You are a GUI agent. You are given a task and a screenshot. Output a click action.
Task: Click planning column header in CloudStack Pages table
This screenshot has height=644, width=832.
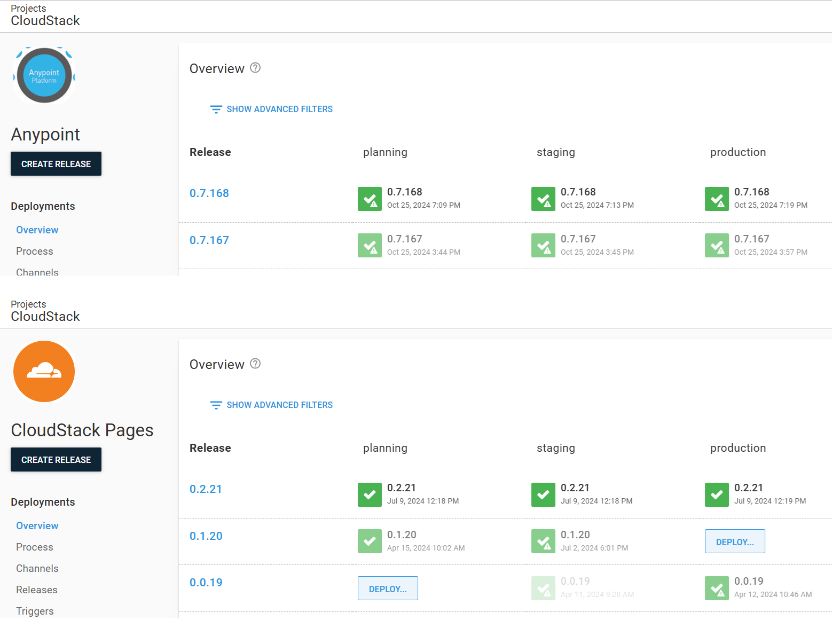tap(385, 448)
